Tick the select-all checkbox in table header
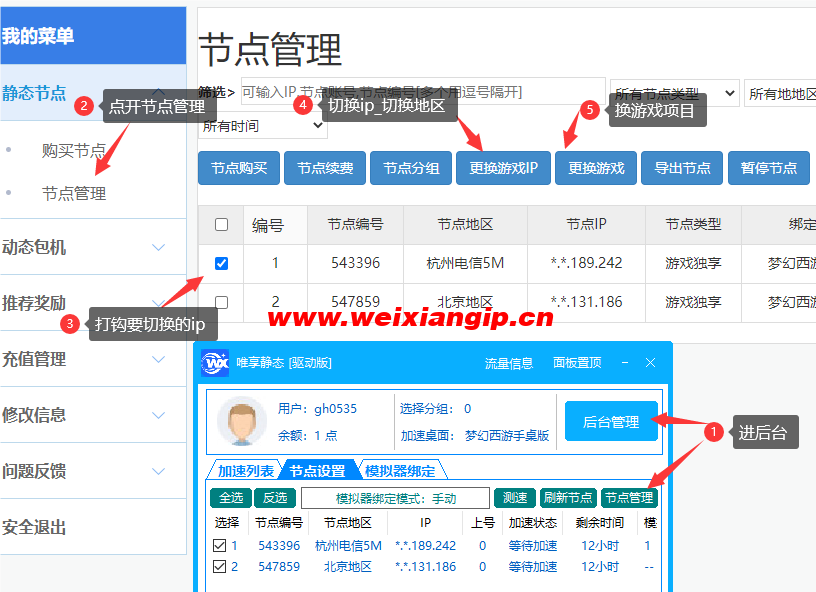 pyautogui.click(x=221, y=225)
